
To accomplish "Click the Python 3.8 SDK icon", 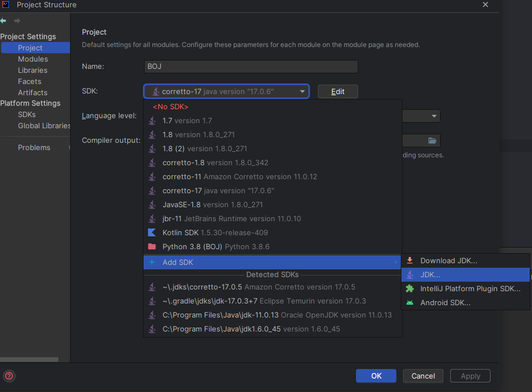I will [x=152, y=246].
